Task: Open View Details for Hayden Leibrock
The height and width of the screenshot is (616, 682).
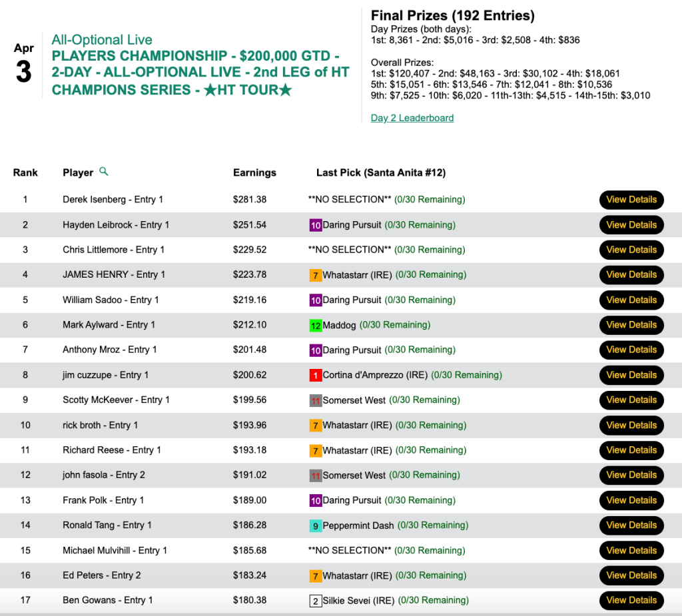Action: [631, 225]
